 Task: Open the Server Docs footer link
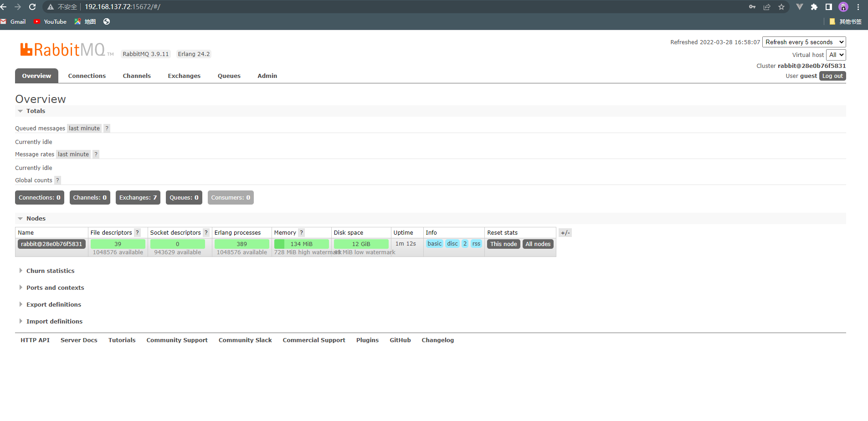(x=79, y=340)
